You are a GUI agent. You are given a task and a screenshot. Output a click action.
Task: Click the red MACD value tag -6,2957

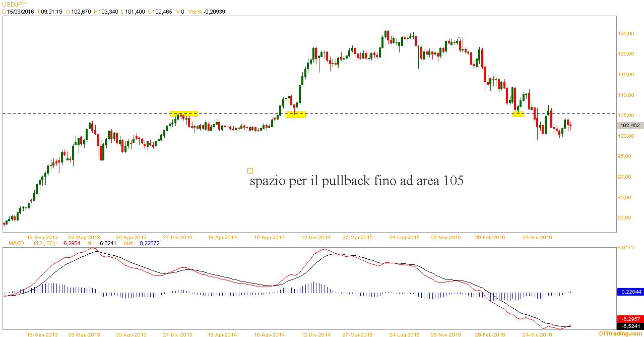[x=629, y=319]
